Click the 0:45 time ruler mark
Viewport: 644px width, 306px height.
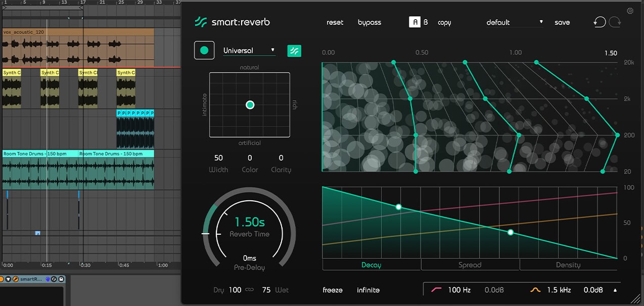pos(124,265)
